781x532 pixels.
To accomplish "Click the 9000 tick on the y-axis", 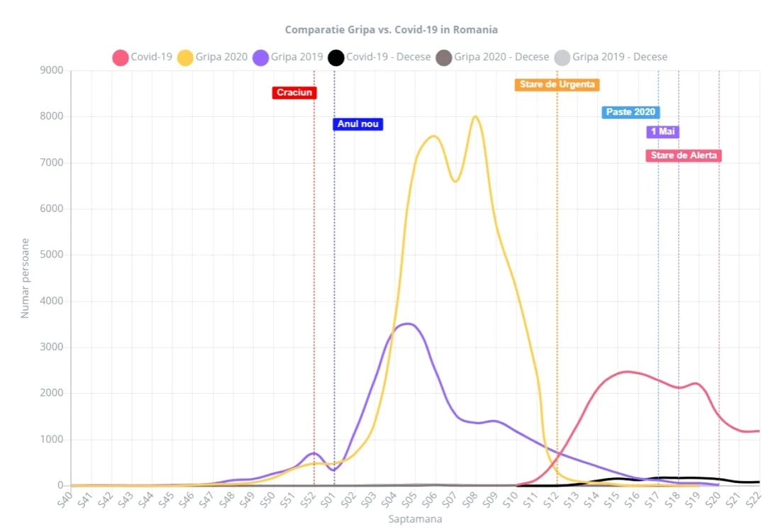I will click(51, 70).
